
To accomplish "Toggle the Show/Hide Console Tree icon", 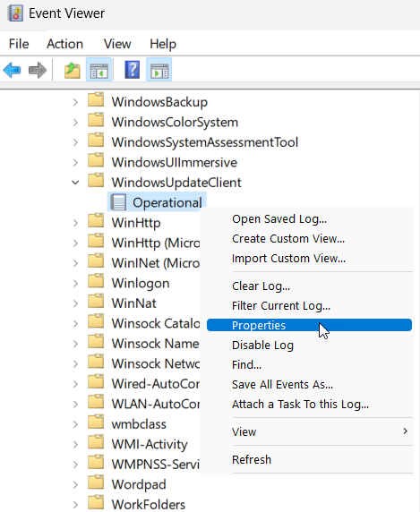I will [99, 70].
